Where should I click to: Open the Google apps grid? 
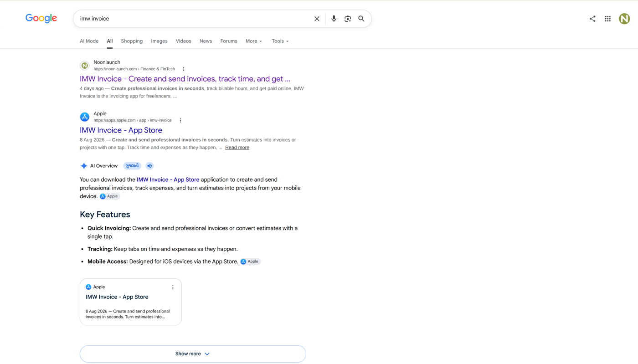(x=608, y=19)
